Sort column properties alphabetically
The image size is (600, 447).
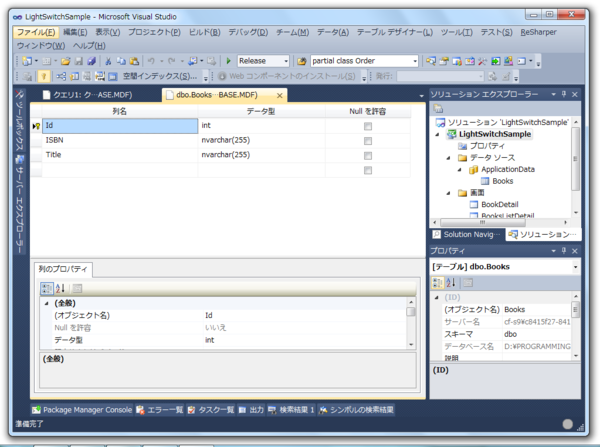pyautogui.click(x=60, y=288)
